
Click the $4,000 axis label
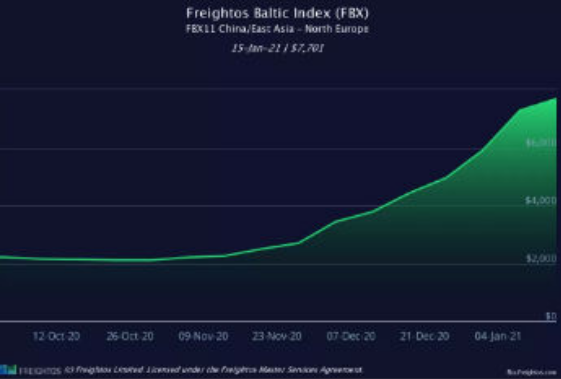[541, 200]
